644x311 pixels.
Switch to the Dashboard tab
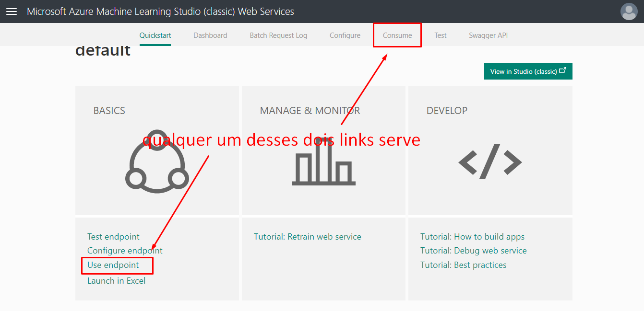point(210,35)
